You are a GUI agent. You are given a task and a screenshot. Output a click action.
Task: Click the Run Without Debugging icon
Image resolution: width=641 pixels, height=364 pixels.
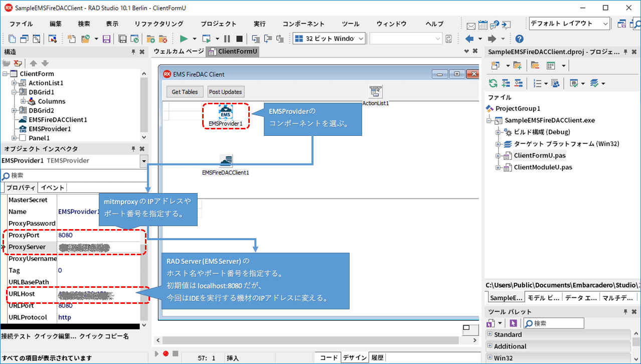[x=206, y=39]
